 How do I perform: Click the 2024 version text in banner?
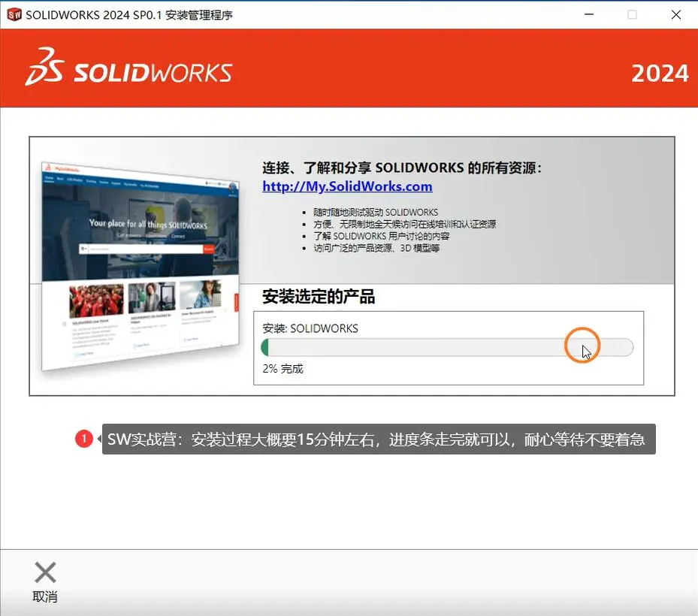pyautogui.click(x=660, y=74)
